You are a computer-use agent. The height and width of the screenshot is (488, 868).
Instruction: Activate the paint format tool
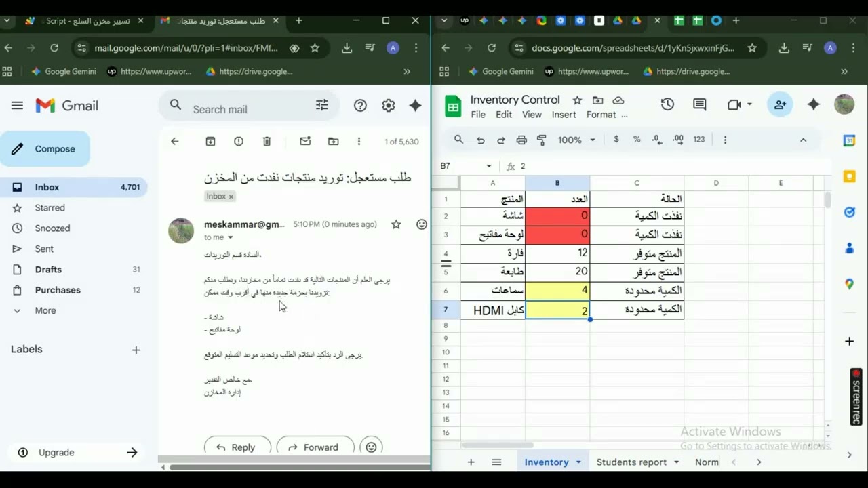point(542,140)
